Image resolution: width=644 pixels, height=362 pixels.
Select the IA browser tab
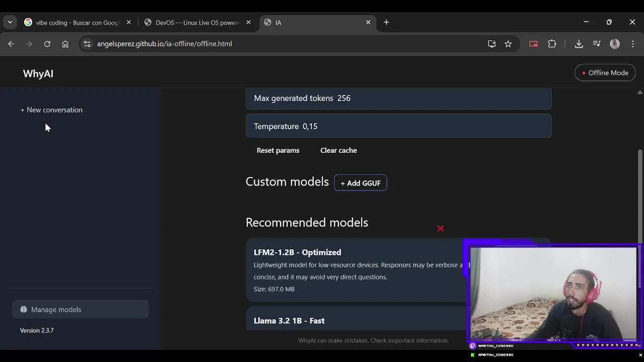[x=317, y=23]
